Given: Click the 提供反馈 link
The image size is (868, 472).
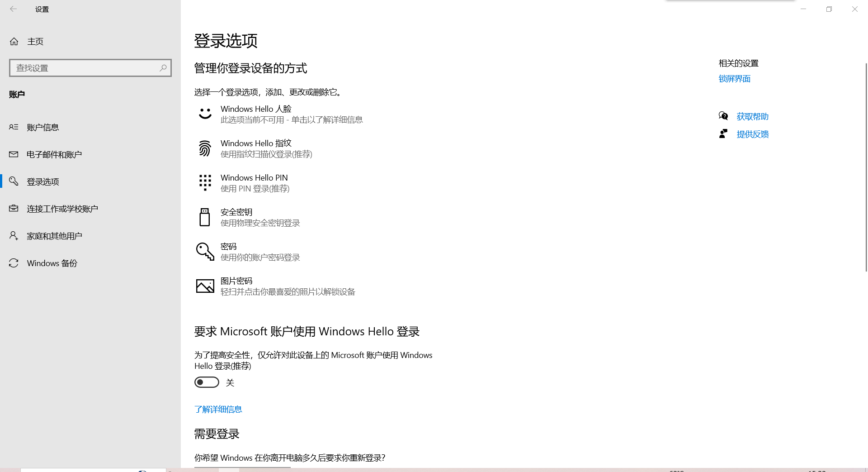Looking at the screenshot, I should click(753, 134).
